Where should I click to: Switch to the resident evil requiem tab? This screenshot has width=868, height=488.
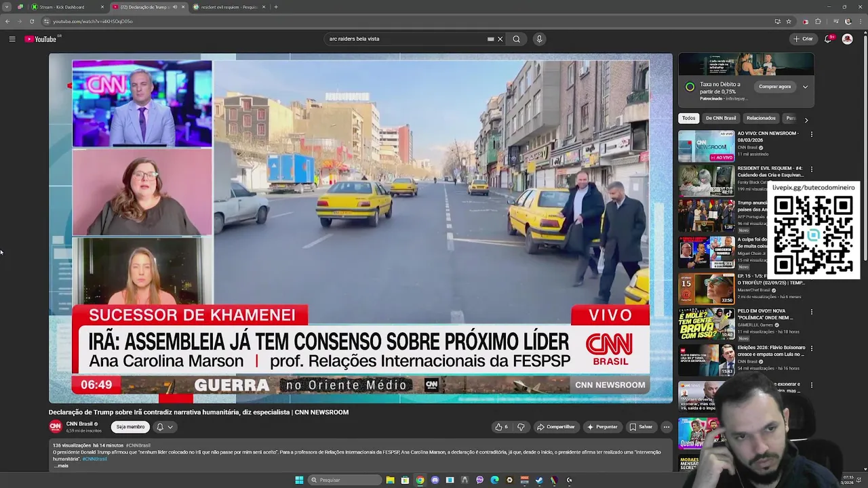click(229, 7)
